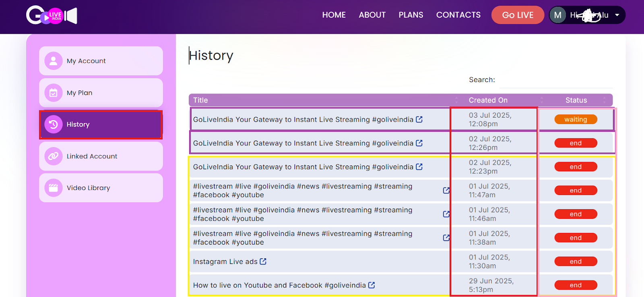Focus the Search input field
The width and height of the screenshot is (644, 297).
click(555, 80)
